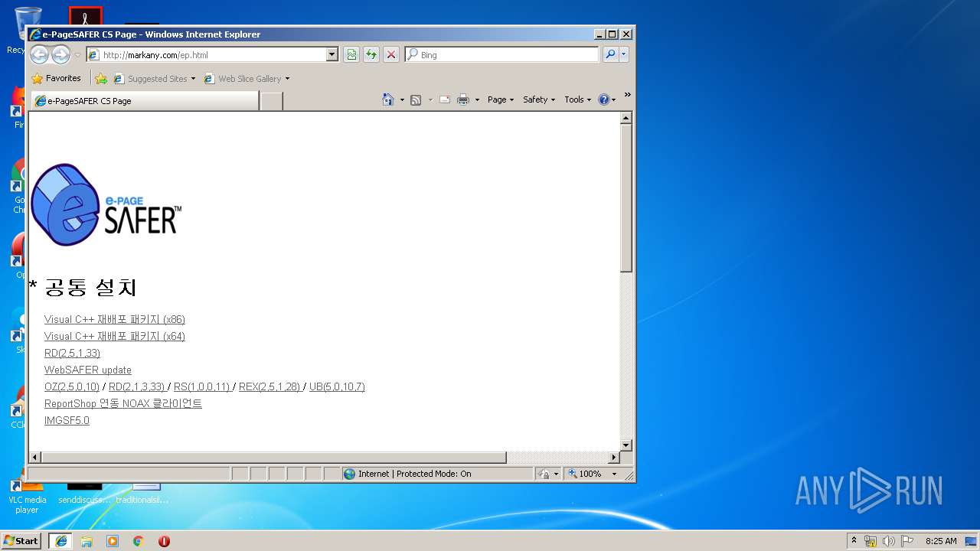Open the Favorites center
Screen dimensions: 980x551
point(56,78)
